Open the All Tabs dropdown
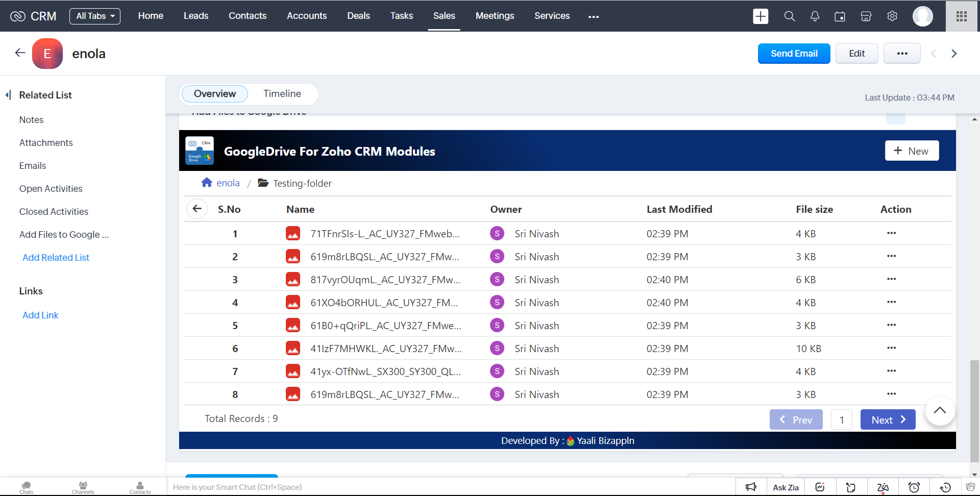Viewport: 980px width, 496px height. point(95,16)
